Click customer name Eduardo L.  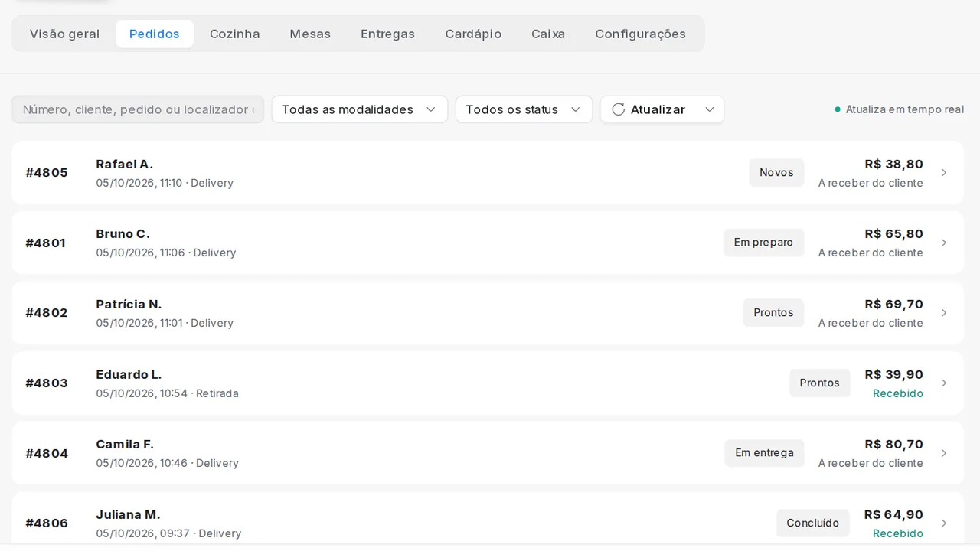click(129, 375)
